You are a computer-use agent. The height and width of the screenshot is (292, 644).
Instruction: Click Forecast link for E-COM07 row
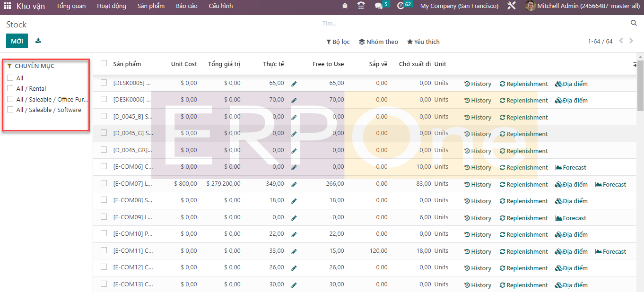[610, 184]
